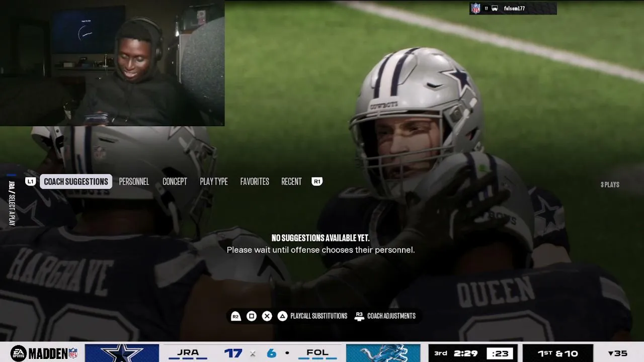The image size is (644, 362).
Task: Click the ▼35 field position marker
Action: click(618, 353)
